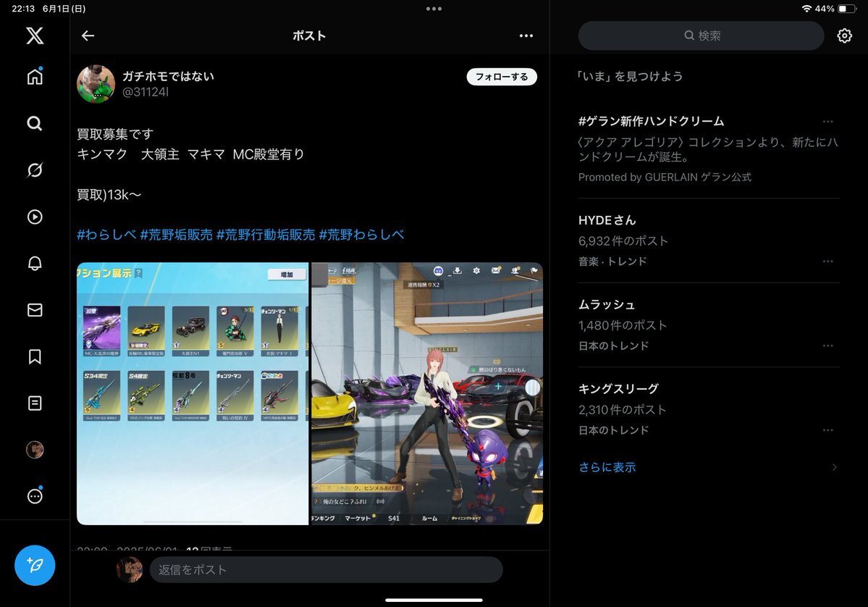868x607 pixels.
Task: Open Messages envelope icon
Action: [x=35, y=310]
